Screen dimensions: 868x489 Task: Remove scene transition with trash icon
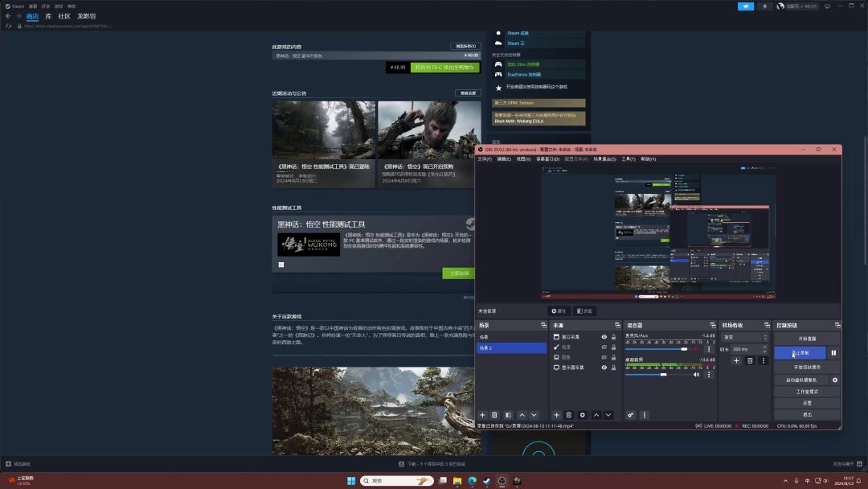point(750,360)
